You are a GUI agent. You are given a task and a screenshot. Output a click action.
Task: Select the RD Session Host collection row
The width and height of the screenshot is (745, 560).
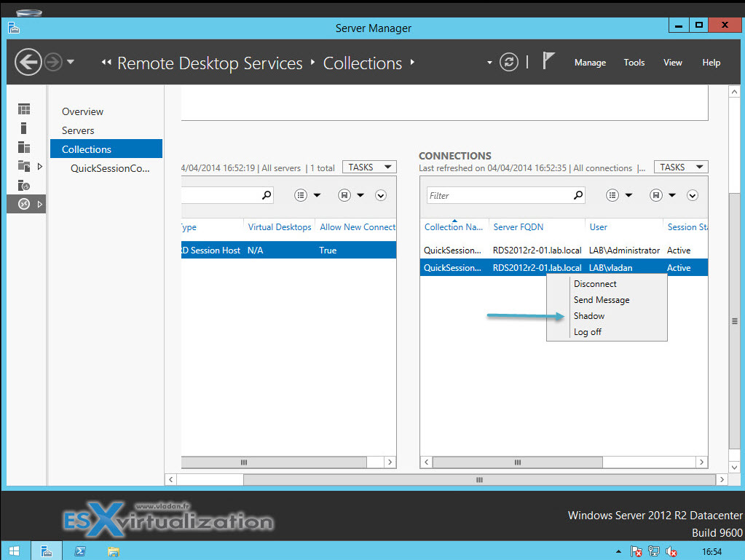tap(289, 251)
